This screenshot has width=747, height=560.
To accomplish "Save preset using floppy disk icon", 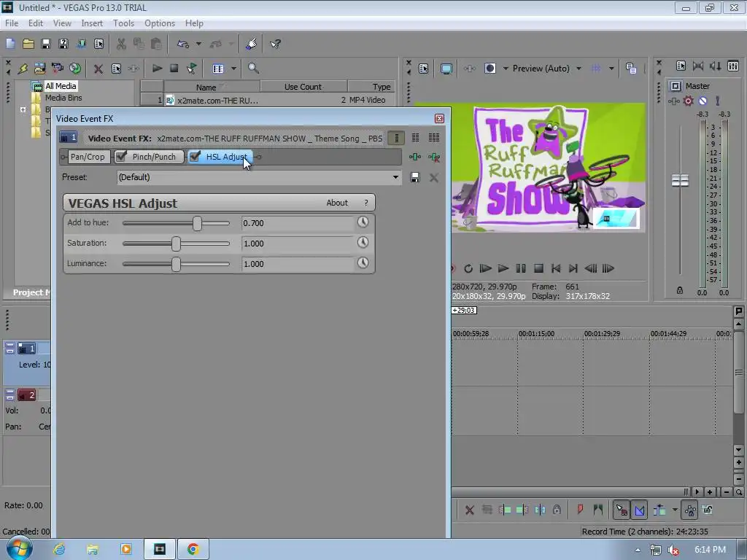I will coord(415,178).
